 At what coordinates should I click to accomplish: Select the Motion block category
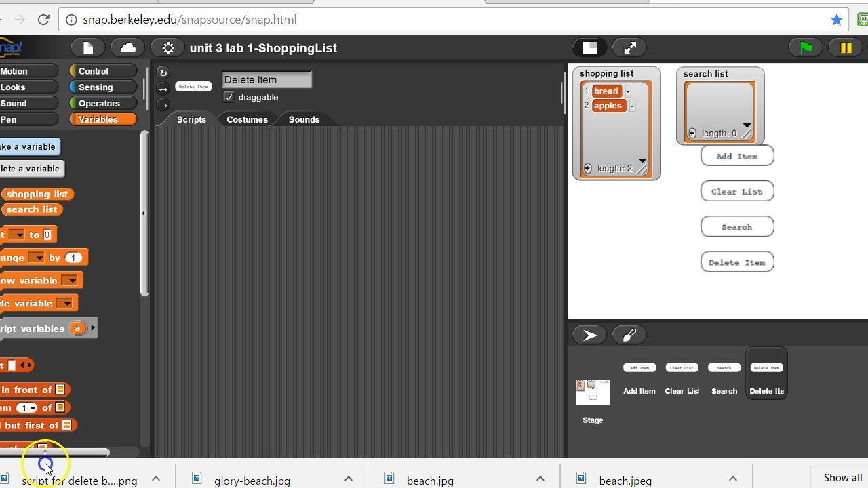(28, 71)
